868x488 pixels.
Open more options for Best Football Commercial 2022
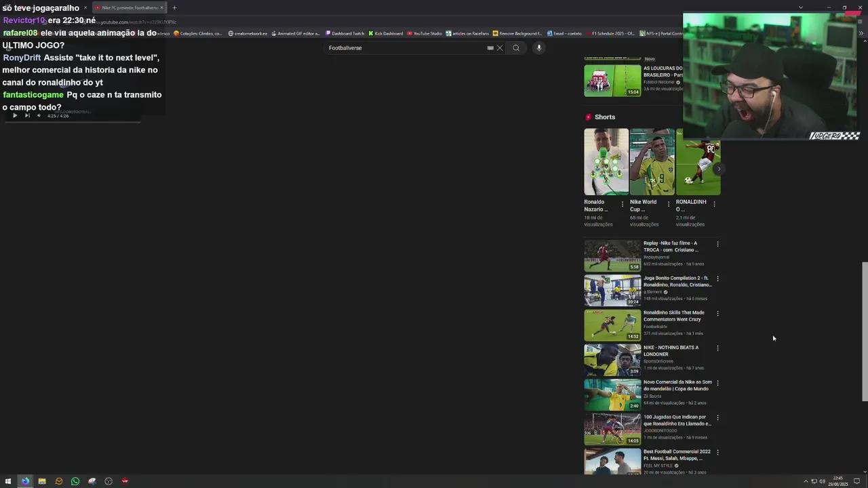(x=717, y=452)
